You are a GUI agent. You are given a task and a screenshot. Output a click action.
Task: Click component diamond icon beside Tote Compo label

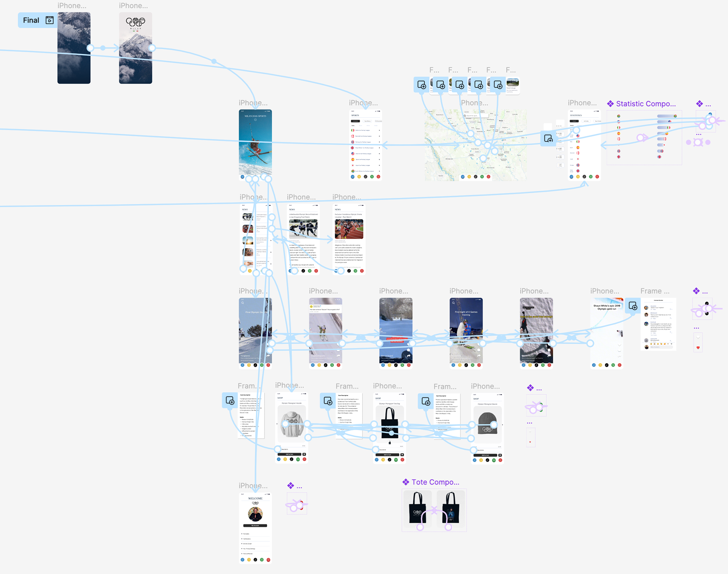(406, 482)
